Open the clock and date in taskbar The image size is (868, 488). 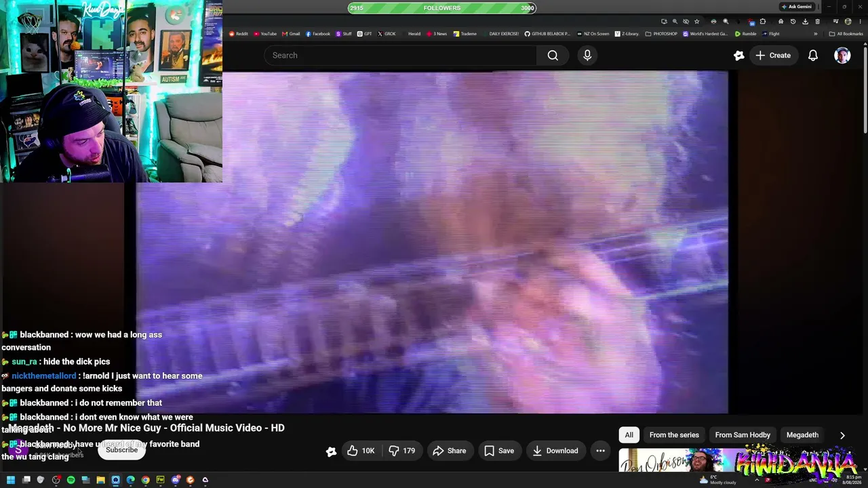[853, 481]
